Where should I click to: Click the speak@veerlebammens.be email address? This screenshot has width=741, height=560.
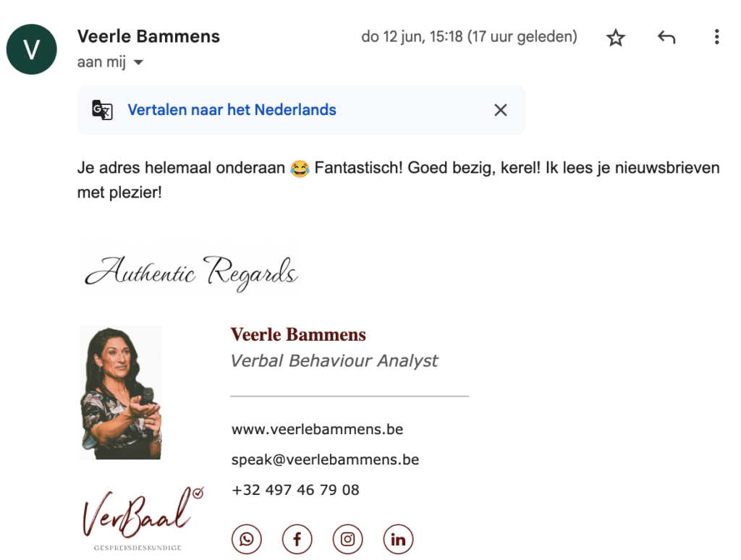(x=325, y=459)
